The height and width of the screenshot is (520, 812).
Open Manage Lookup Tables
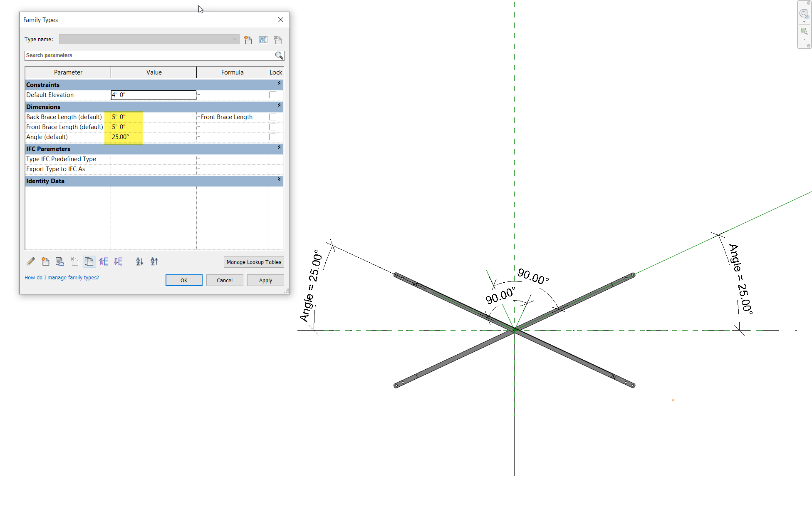[x=254, y=262]
